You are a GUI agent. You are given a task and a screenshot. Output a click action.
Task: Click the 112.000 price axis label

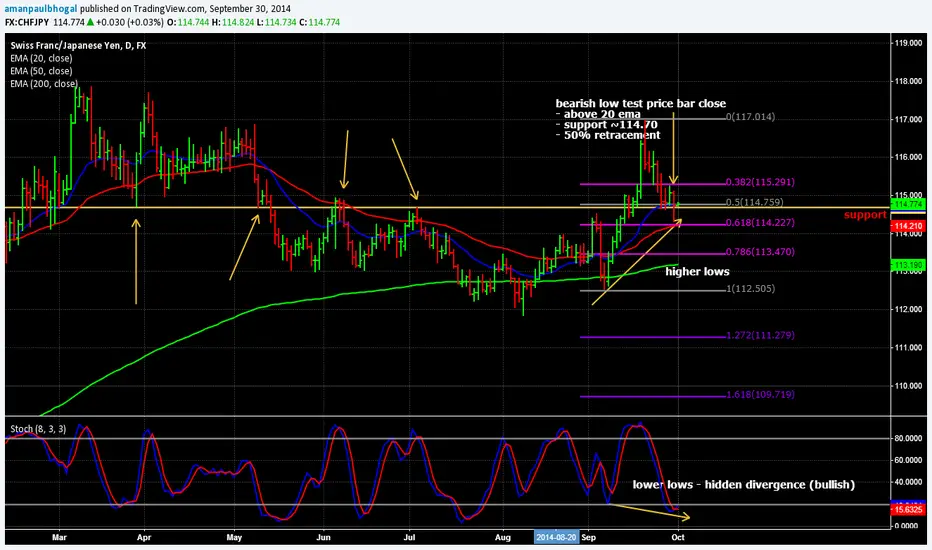click(x=909, y=310)
